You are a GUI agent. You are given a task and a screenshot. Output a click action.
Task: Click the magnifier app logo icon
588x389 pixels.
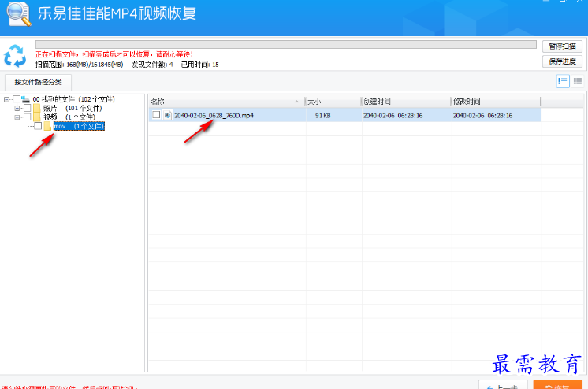pyautogui.click(x=18, y=14)
